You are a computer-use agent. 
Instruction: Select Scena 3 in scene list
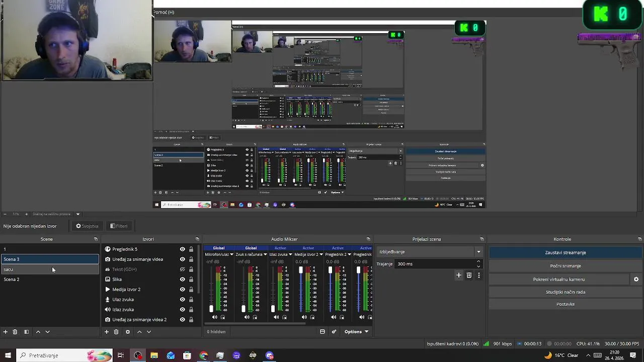coord(50,259)
